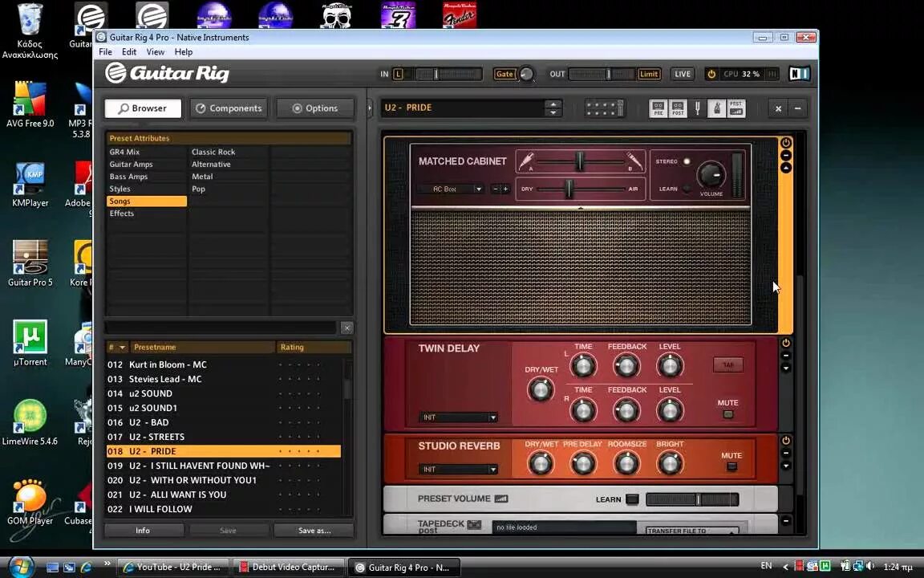Open Guitar Pro 5 desktop shortcut
This screenshot has height=578, width=924.
(x=30, y=263)
